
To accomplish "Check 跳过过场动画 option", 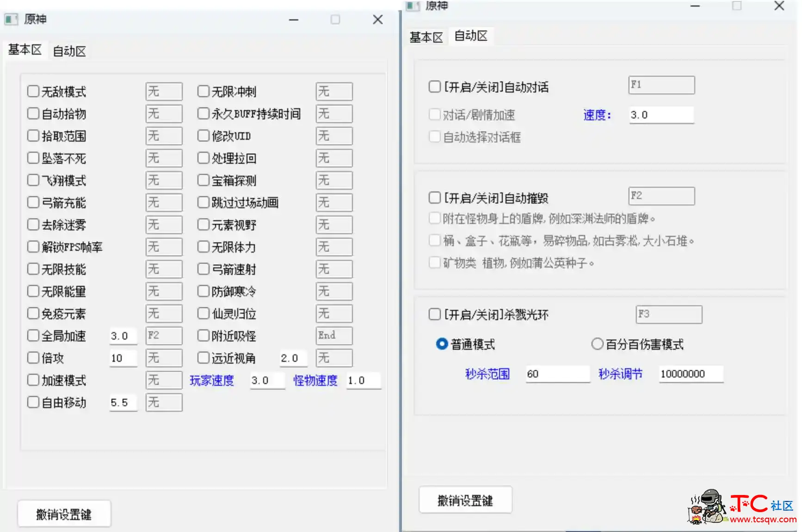I will point(204,202).
